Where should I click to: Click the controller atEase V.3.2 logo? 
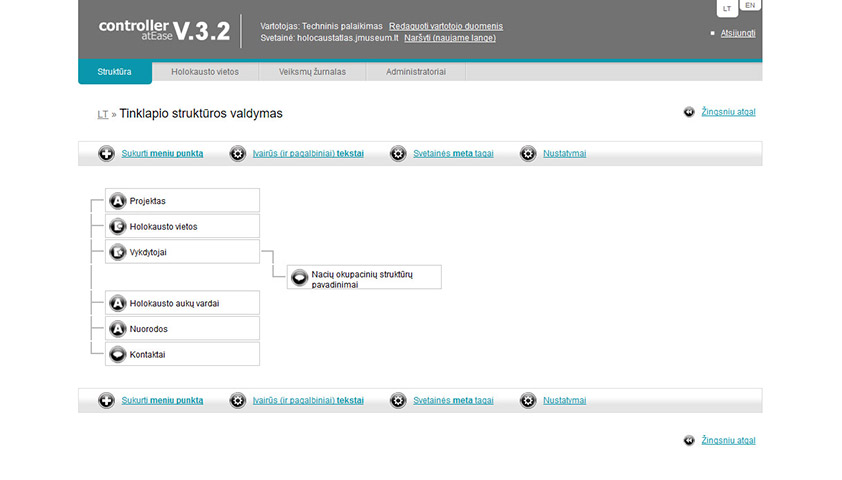[164, 31]
